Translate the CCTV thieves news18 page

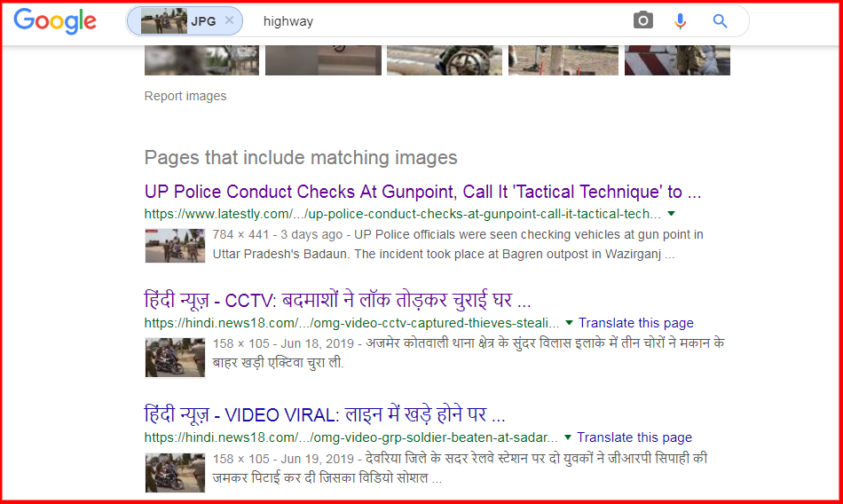(636, 323)
